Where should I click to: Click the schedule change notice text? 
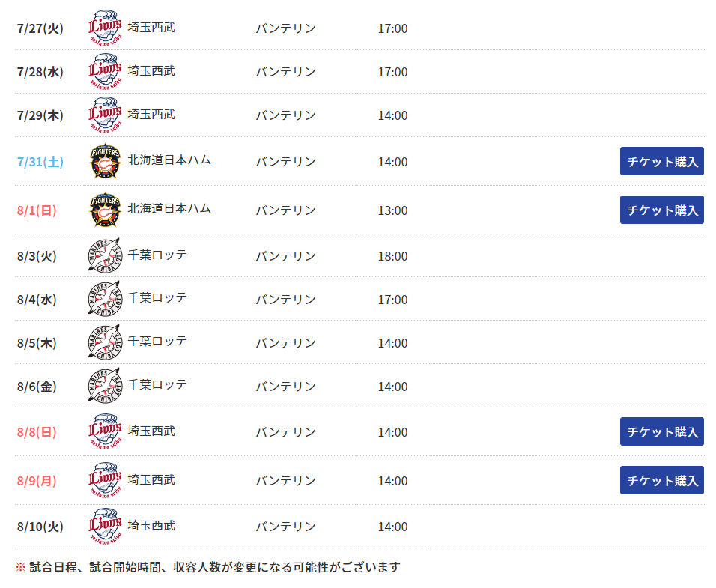click(x=208, y=567)
